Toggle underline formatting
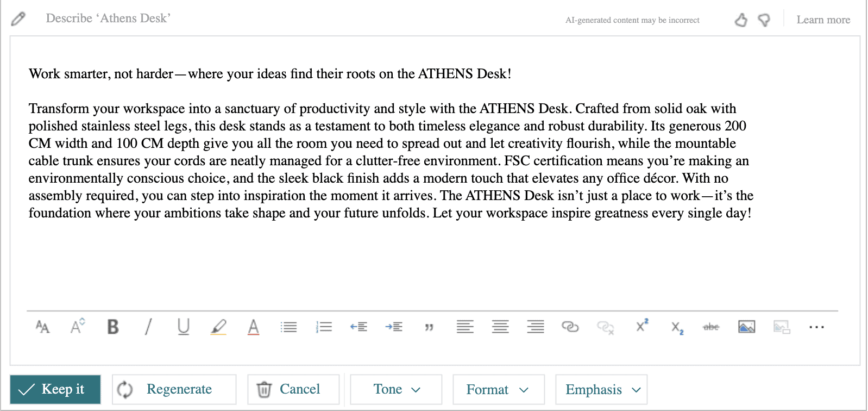 coord(184,327)
